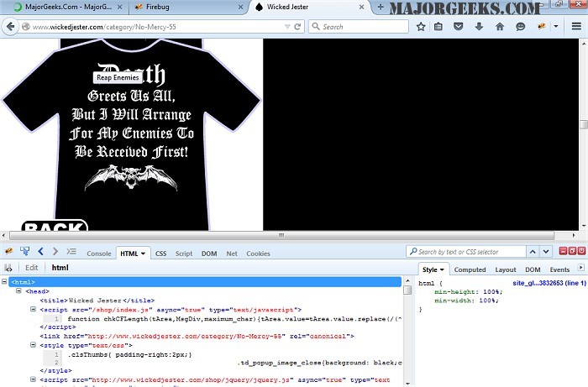Toggle Firebug via the browser toolbar bug icon
This screenshot has height=387, width=588.
click(542, 27)
